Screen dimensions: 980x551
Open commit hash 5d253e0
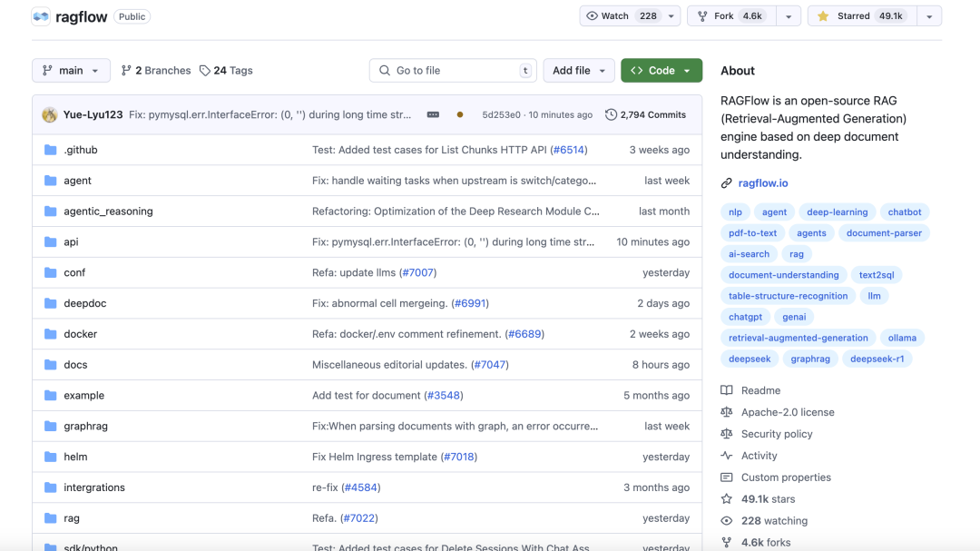[501, 115]
